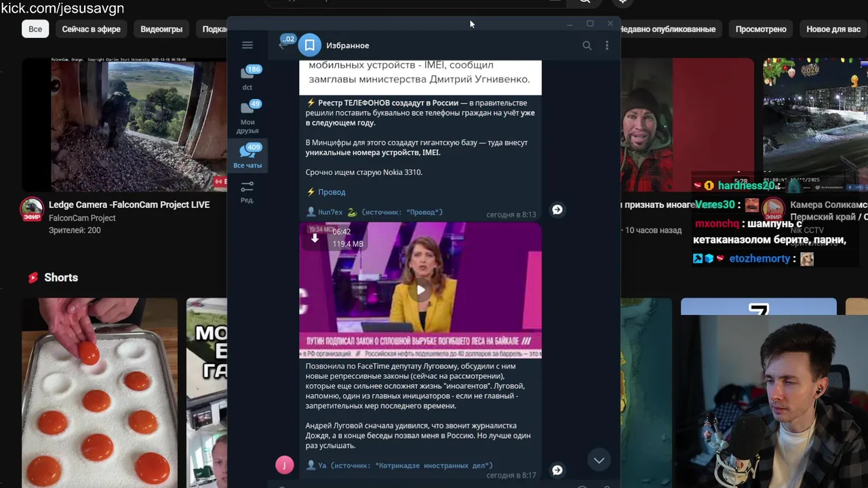Open the Провод channel link
868x488 pixels.
click(332, 192)
